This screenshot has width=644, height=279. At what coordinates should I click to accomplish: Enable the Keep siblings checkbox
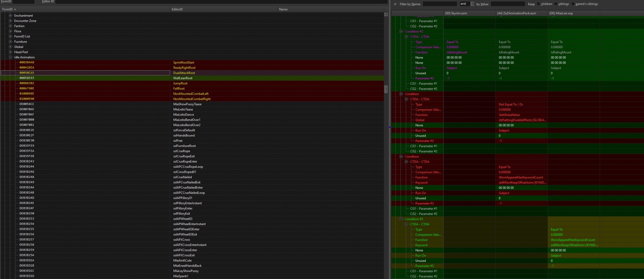556,4
